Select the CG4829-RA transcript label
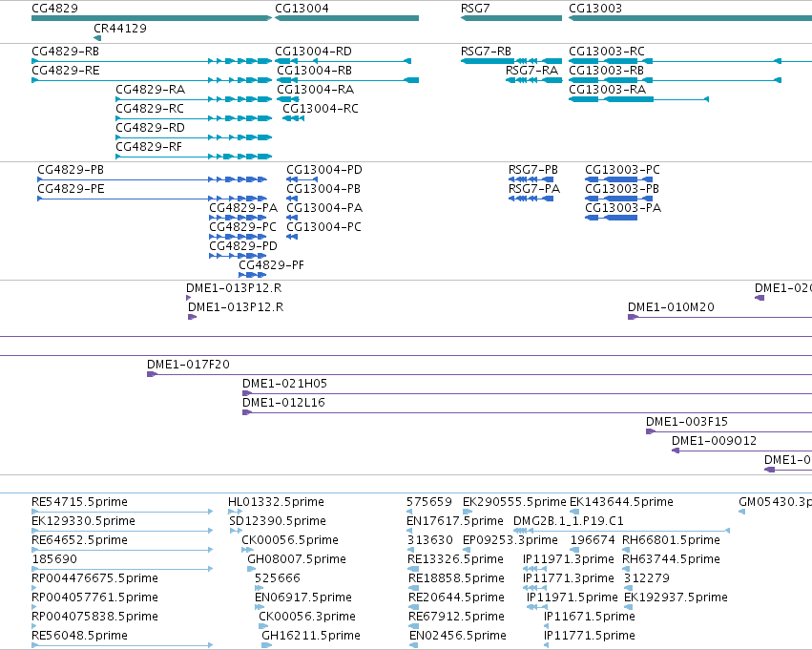812x650 pixels. pyautogui.click(x=150, y=90)
